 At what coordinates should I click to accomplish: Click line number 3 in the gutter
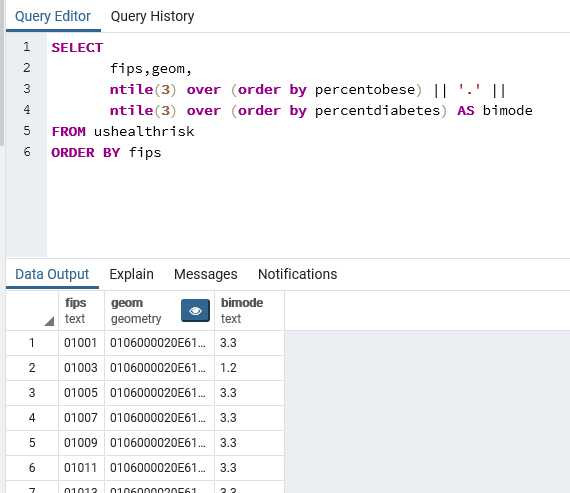tap(27, 89)
